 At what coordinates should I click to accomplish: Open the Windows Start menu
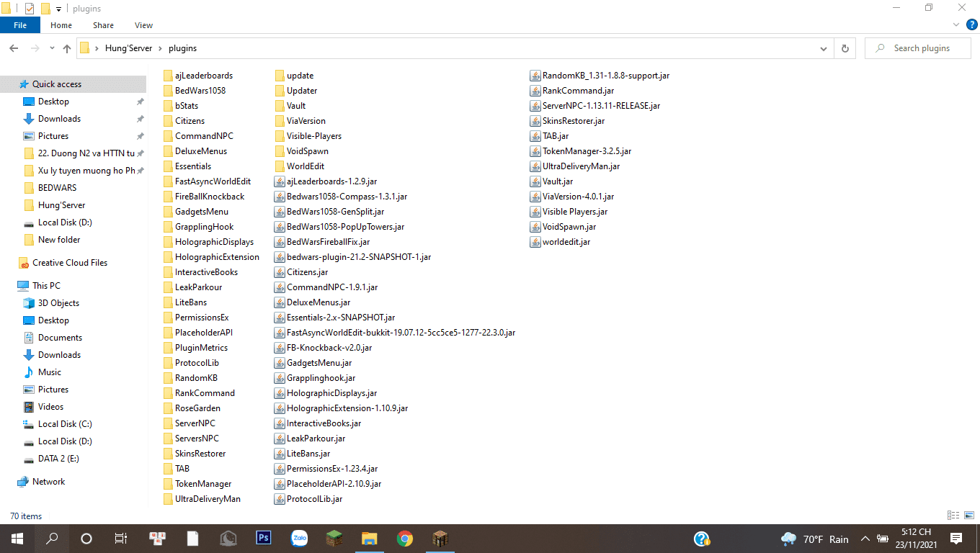coord(17,538)
